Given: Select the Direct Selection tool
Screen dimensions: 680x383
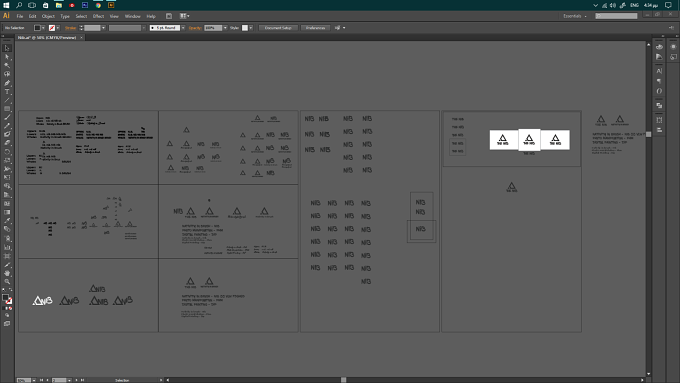Looking at the screenshot, I should 7,57.
